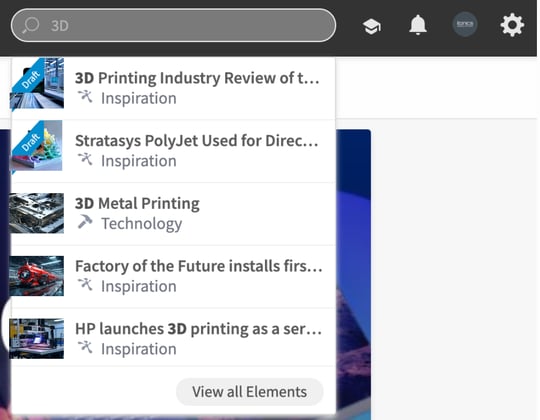
Task: Click the red train Factory thumbnail
Action: point(37,276)
